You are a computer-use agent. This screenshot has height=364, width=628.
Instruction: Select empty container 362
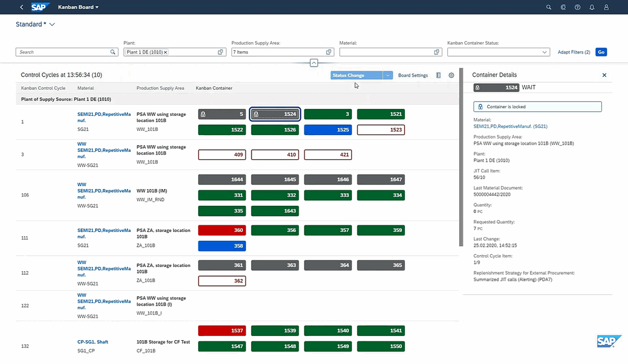click(x=222, y=281)
